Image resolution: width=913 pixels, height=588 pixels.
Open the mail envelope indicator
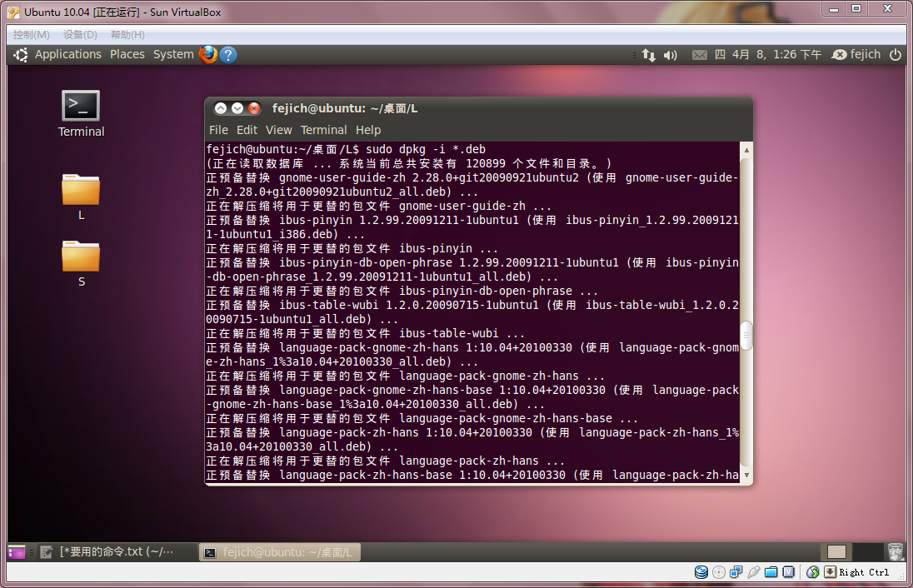700,55
